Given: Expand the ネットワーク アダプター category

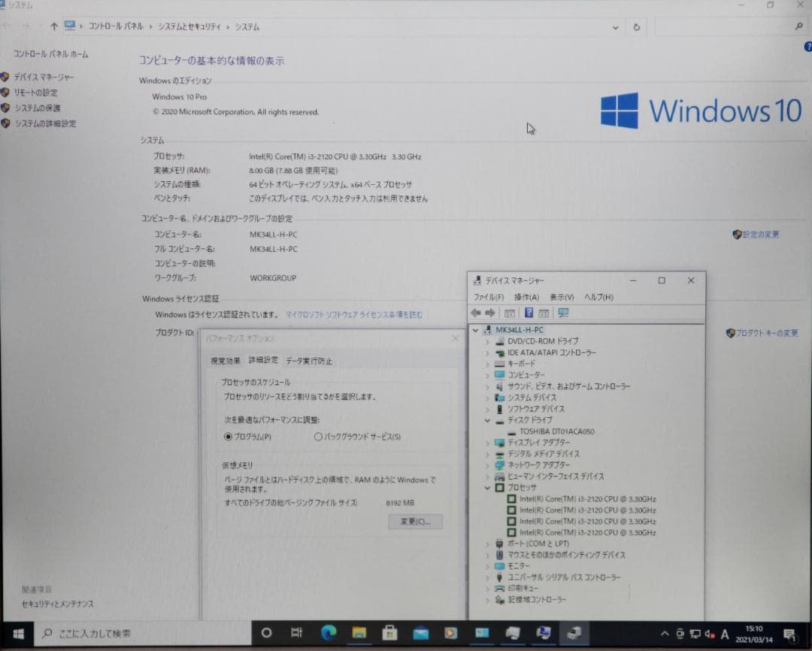Looking at the screenshot, I should click(486, 465).
